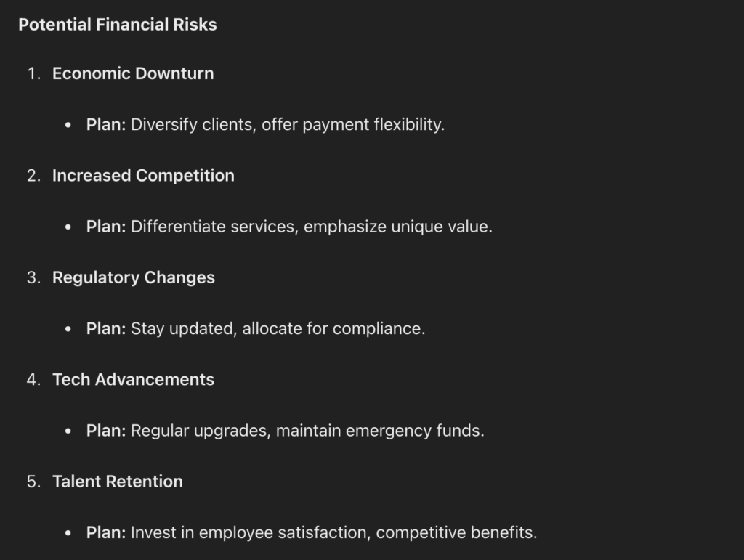744x560 pixels.
Task: Click the text "Differentiate services, emphasize unique value."
Action: pos(312,227)
